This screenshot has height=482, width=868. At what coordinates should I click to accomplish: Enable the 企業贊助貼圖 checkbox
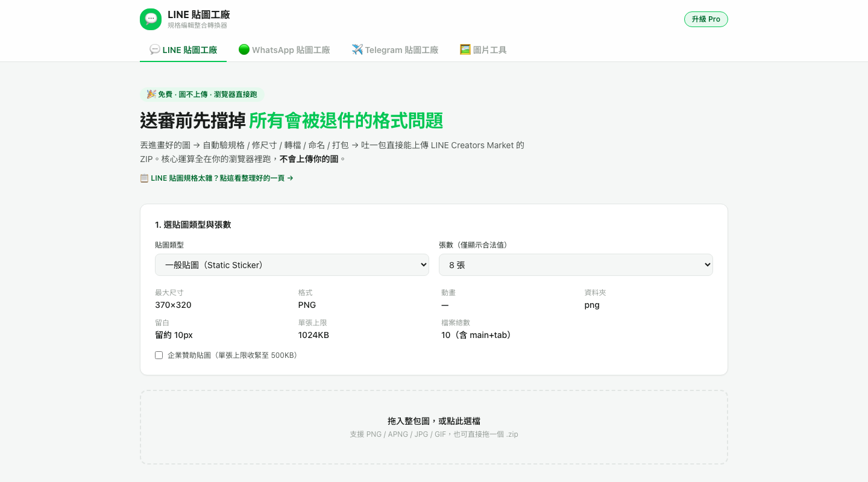pos(159,355)
